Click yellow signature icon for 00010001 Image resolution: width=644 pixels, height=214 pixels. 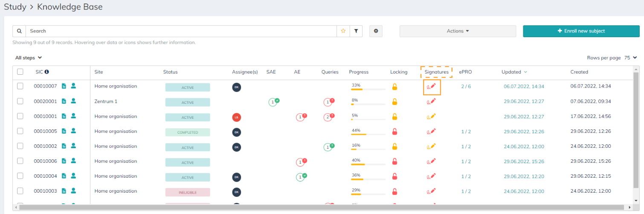(x=432, y=116)
